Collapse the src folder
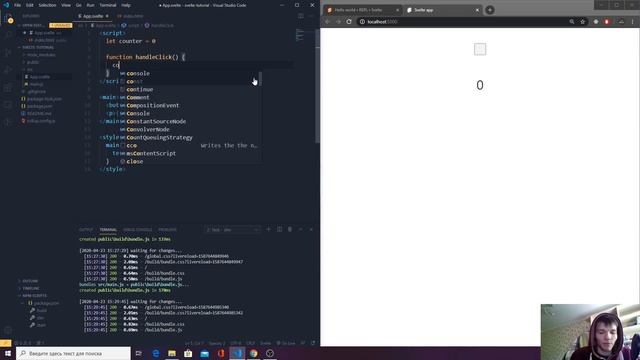This screenshot has width=640, height=360. point(29,69)
